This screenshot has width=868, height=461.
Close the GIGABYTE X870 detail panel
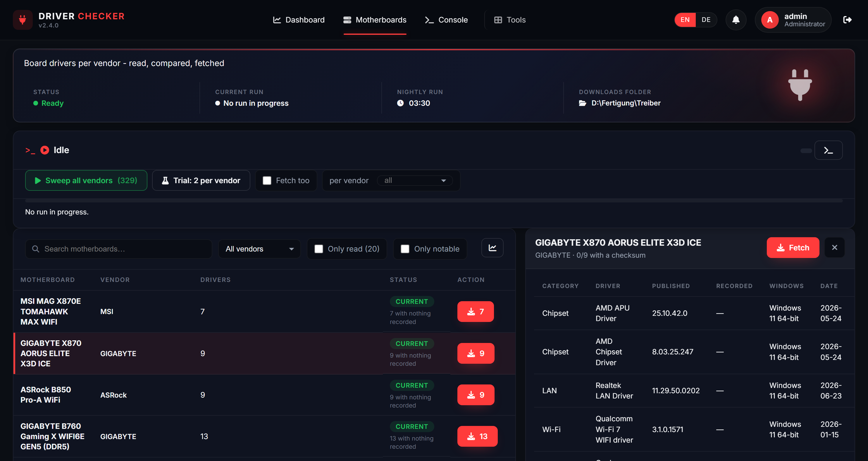[x=834, y=247]
